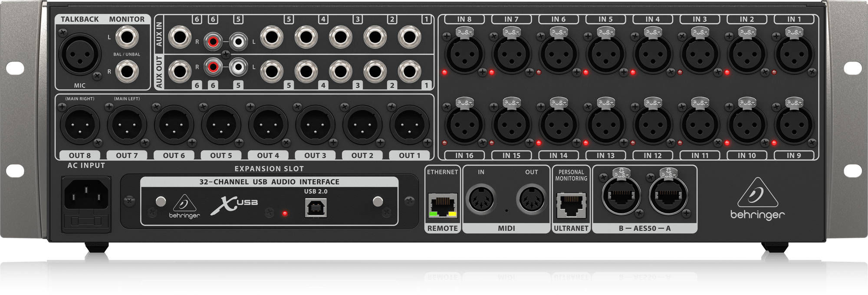Image resolution: width=868 pixels, height=295 pixels.
Task: Click the Behringer logo at bottom right
Action: point(757,200)
